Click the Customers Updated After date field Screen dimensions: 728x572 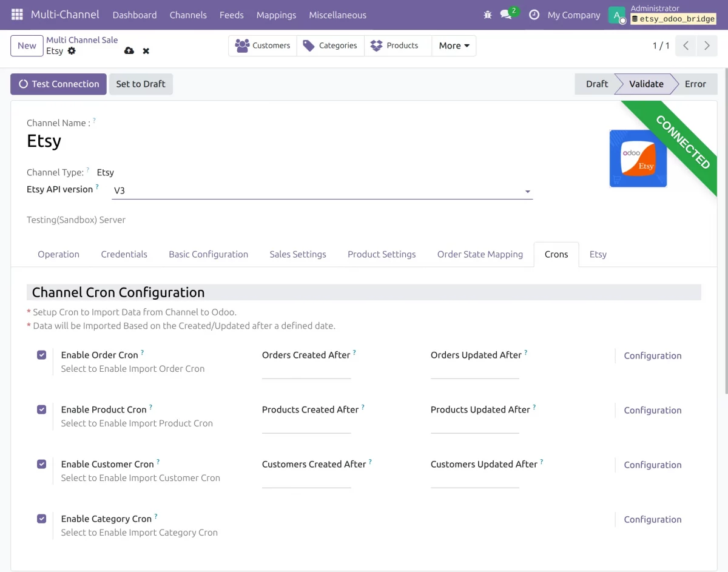[x=475, y=481]
